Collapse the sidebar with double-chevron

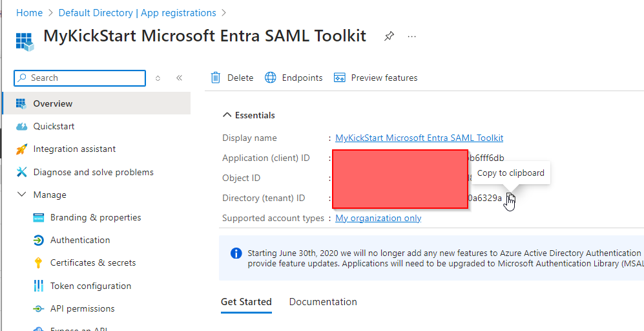click(x=179, y=78)
